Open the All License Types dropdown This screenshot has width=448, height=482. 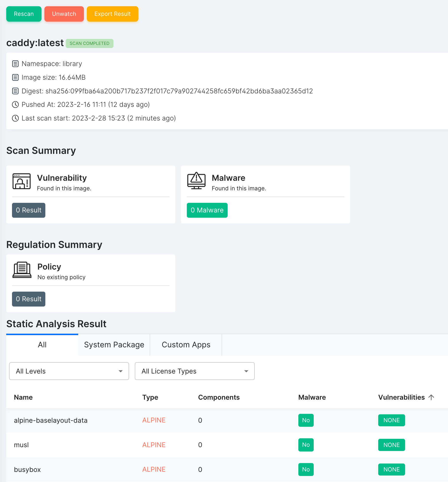(x=195, y=371)
